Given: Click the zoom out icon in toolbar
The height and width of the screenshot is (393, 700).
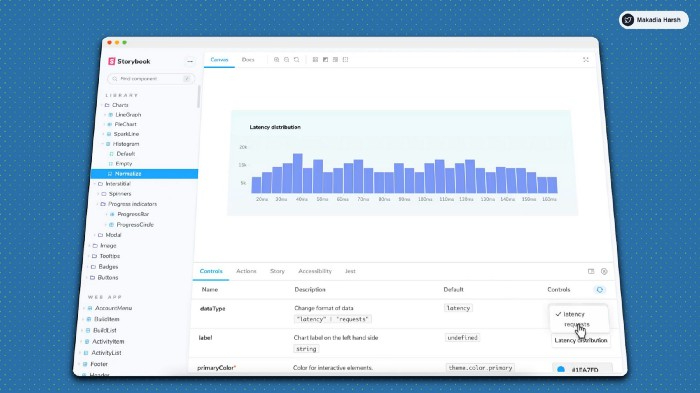Looking at the screenshot, I should pos(287,59).
